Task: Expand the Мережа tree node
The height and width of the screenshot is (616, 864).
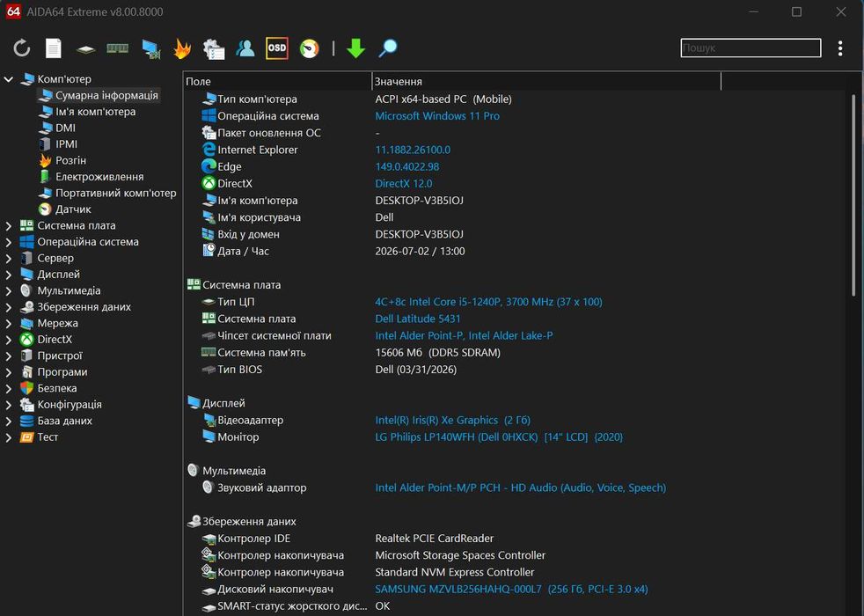Action: [8, 324]
